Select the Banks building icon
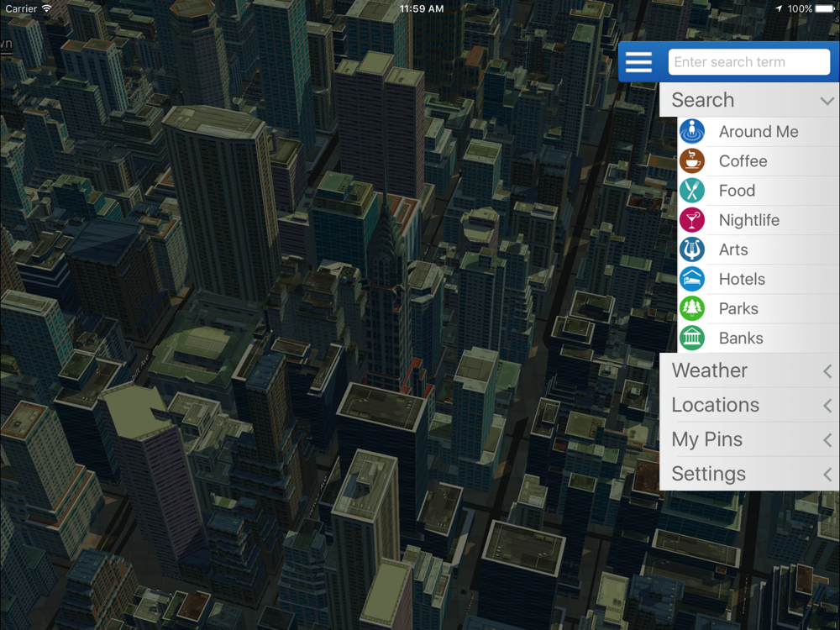 pos(691,338)
